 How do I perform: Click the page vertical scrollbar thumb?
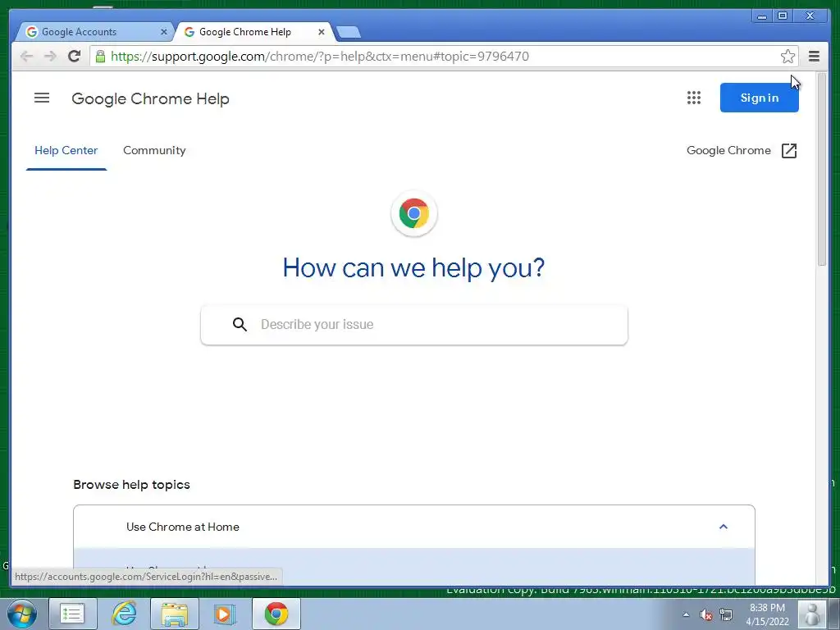coord(822,171)
